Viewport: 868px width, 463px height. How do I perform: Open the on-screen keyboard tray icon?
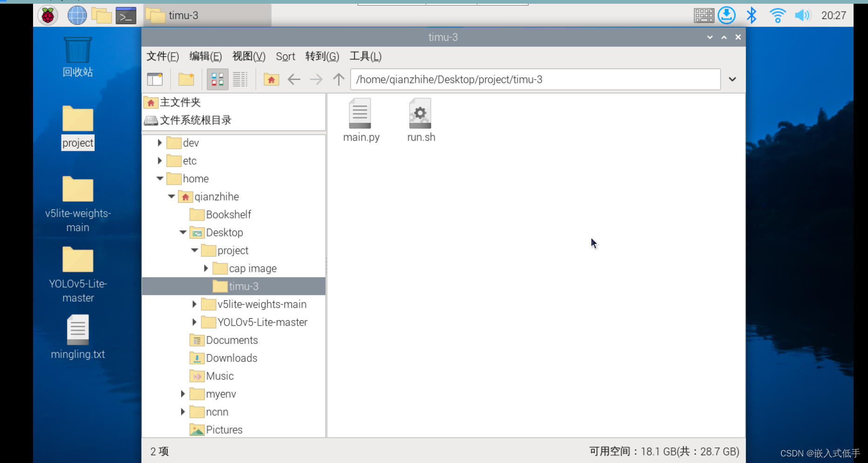[x=704, y=15]
